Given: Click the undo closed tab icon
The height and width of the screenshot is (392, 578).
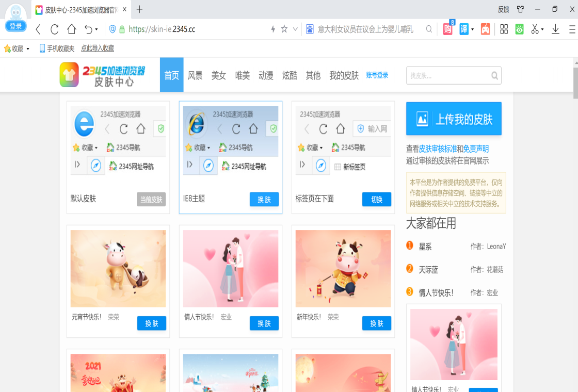Looking at the screenshot, I should [88, 29].
